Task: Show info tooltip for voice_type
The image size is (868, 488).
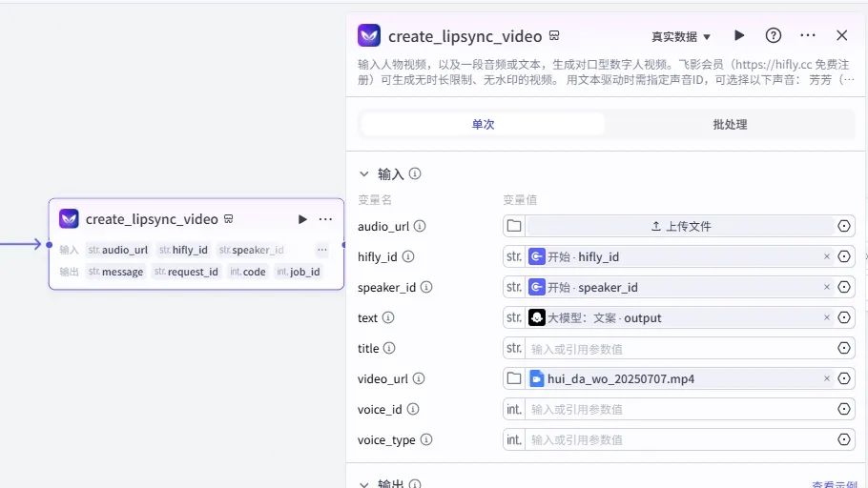Action: 426,439
